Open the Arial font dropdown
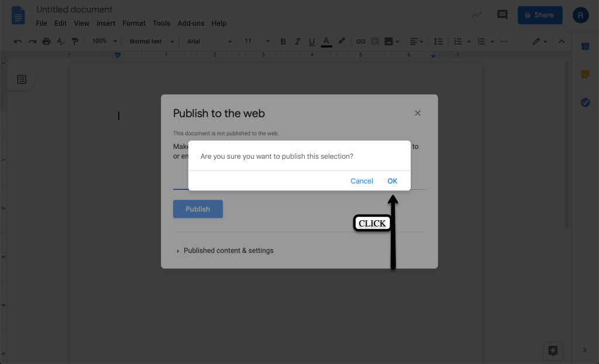This screenshot has height=364, width=599. pyautogui.click(x=209, y=41)
